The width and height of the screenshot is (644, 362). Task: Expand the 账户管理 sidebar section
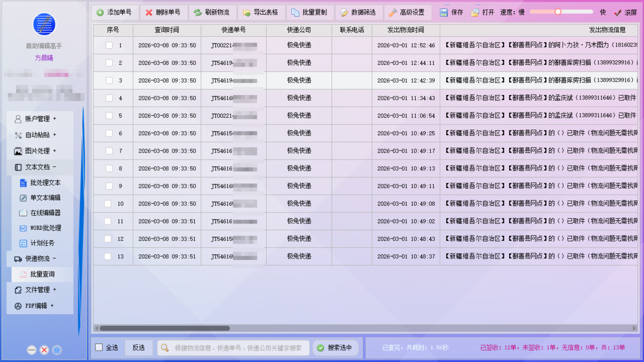[40, 119]
